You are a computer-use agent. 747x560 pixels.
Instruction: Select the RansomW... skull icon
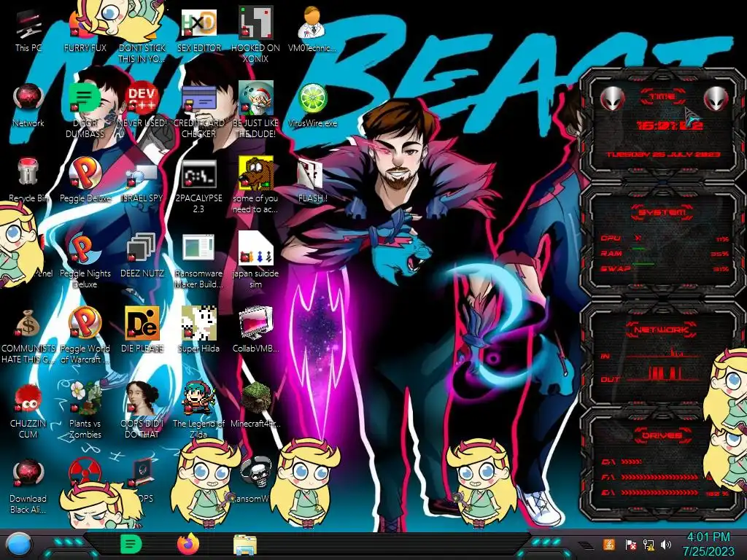click(256, 472)
